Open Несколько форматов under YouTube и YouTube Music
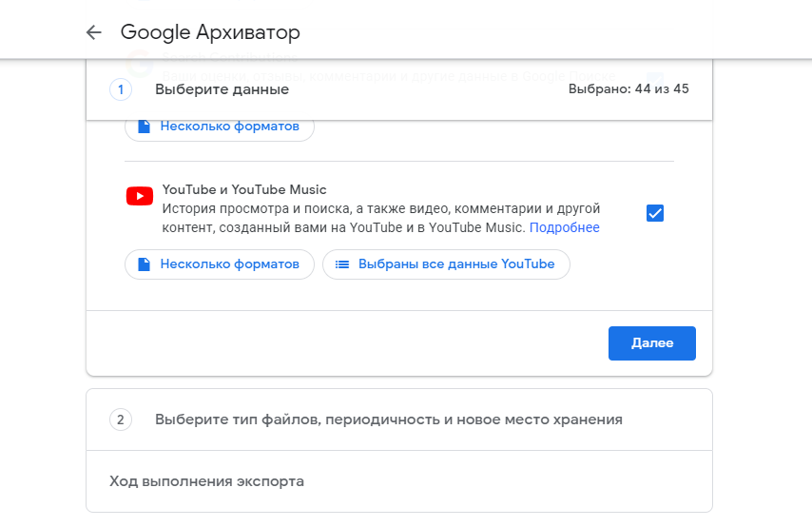 pos(220,264)
